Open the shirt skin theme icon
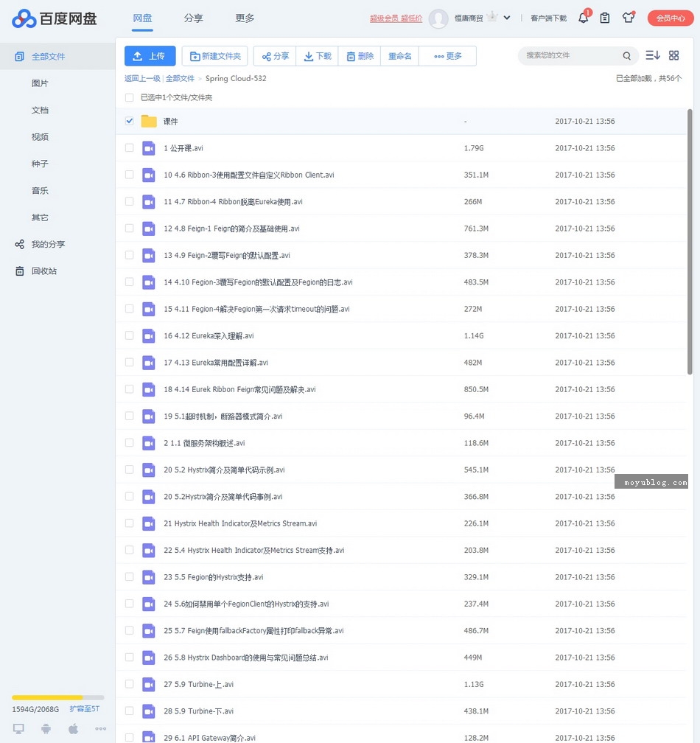The image size is (700, 743). [629, 18]
